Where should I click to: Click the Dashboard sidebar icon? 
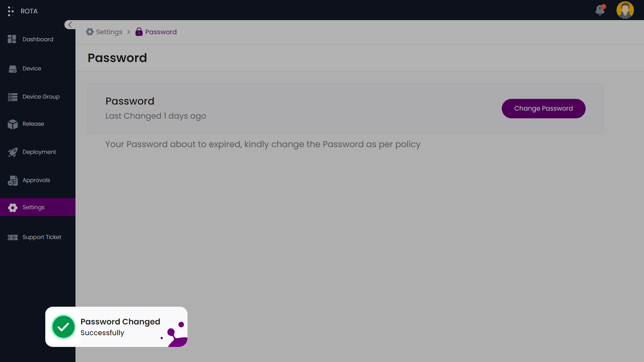pos(12,39)
